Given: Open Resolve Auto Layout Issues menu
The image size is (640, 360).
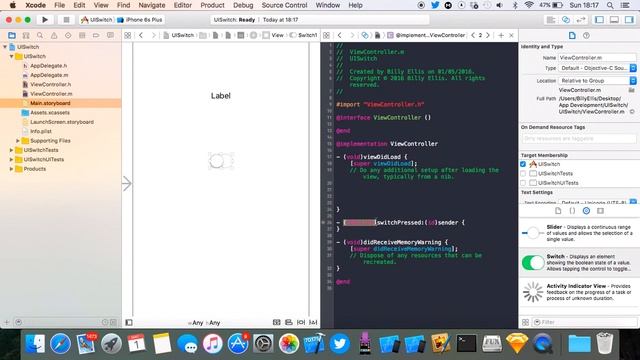Looking at the screenshot, I should 313,322.
